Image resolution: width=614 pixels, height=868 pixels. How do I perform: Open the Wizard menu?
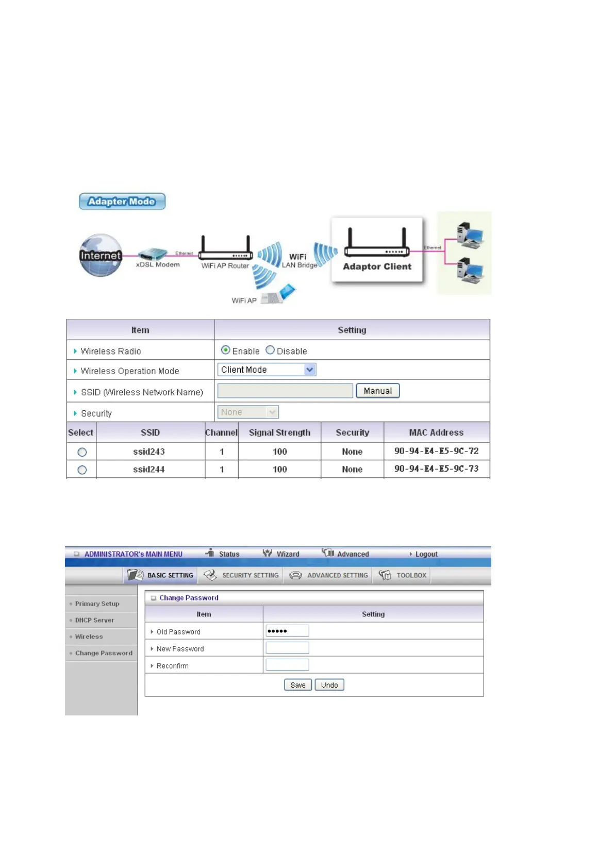[x=288, y=554]
